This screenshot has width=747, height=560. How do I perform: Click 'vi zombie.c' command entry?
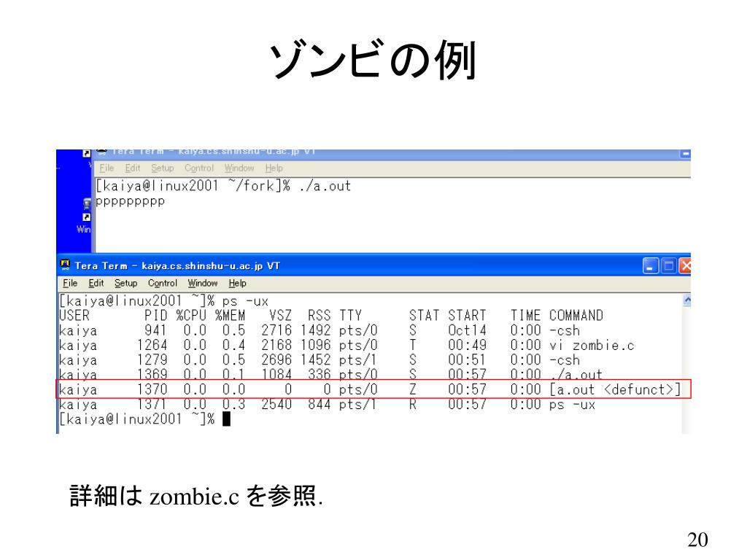(x=592, y=345)
